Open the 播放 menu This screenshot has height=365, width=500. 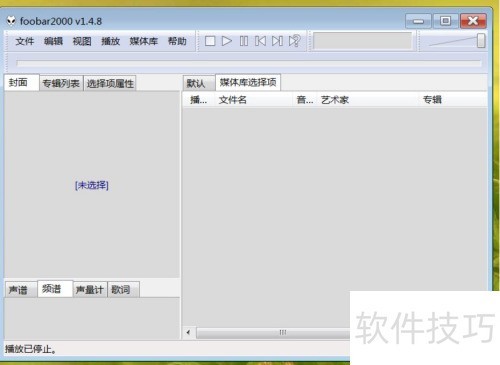click(111, 41)
